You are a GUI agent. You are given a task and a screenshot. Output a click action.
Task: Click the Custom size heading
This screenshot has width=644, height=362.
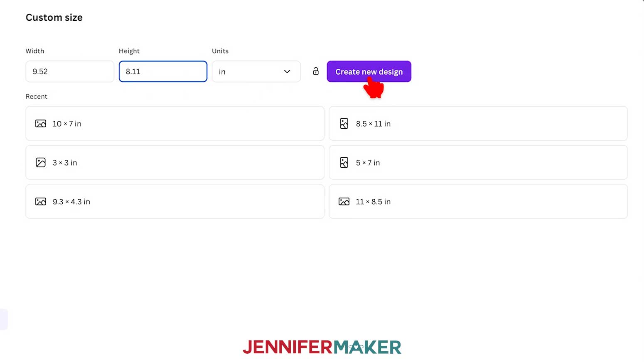[54, 17]
